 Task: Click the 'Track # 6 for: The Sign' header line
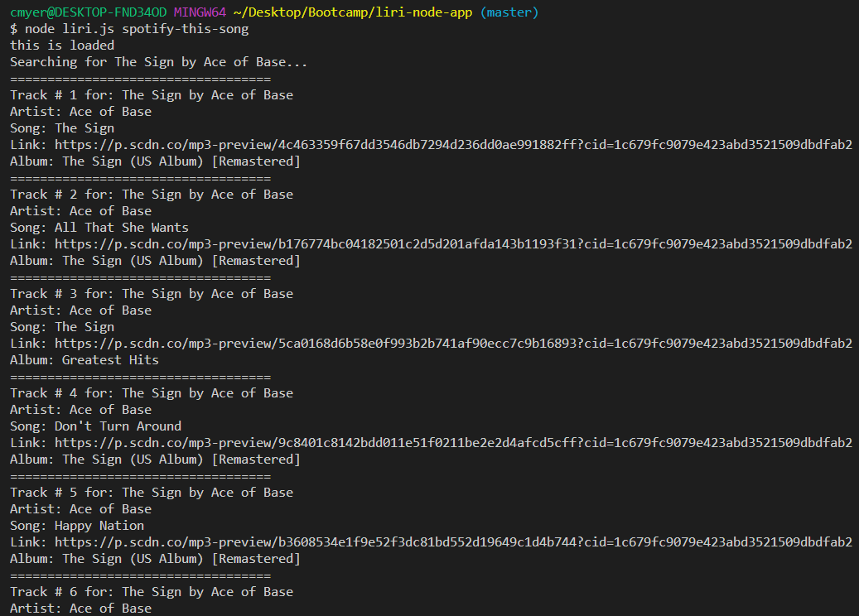pyautogui.click(x=152, y=592)
